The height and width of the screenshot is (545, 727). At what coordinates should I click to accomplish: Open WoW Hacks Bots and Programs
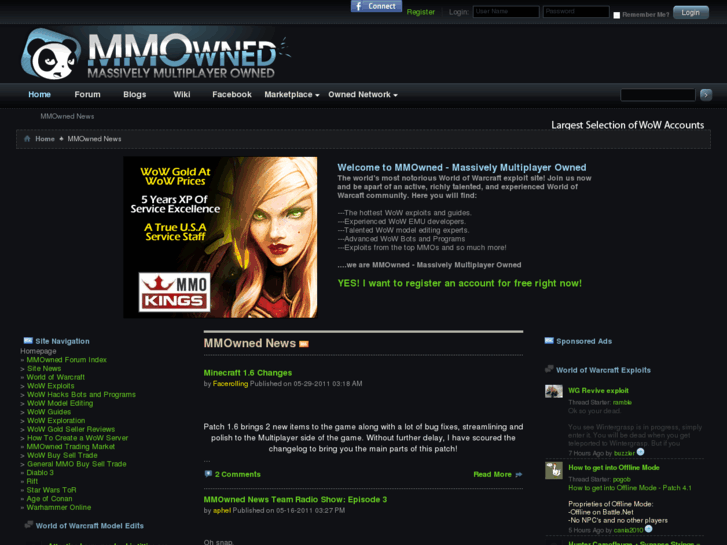coord(81,395)
